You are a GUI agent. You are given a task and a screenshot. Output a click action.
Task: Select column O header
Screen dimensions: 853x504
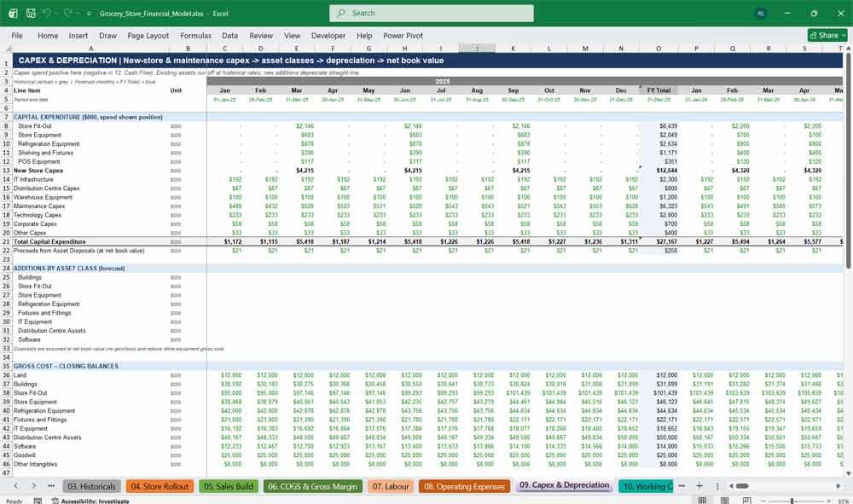pos(659,49)
